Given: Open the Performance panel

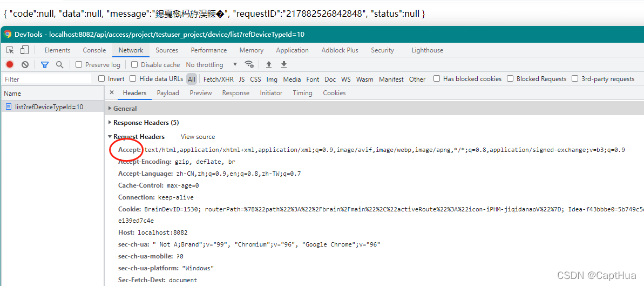Looking at the screenshot, I should [209, 50].
